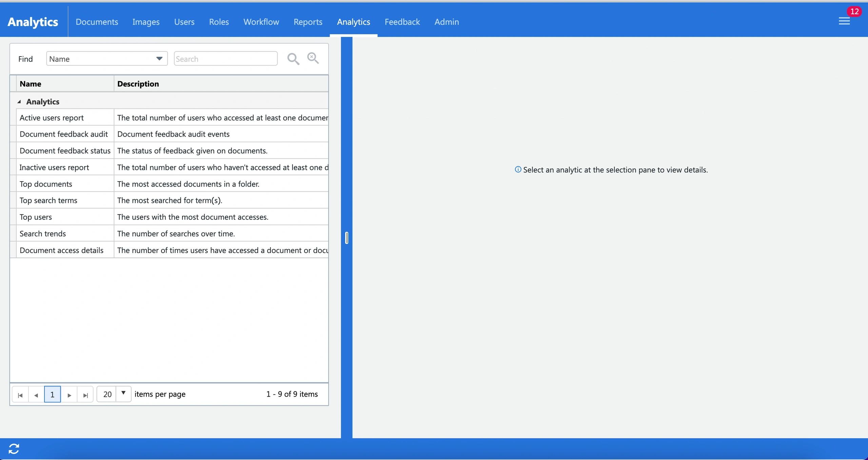
Task: Switch to the Documents tab
Action: click(x=97, y=22)
